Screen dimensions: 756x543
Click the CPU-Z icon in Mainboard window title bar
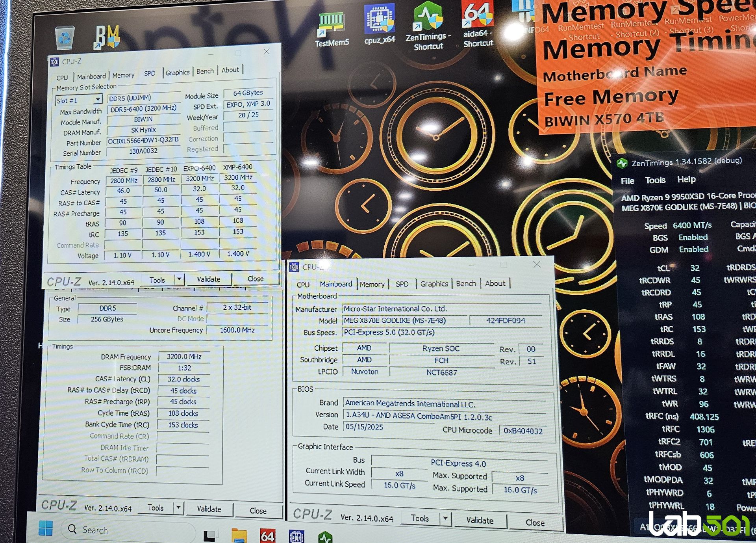(x=294, y=267)
